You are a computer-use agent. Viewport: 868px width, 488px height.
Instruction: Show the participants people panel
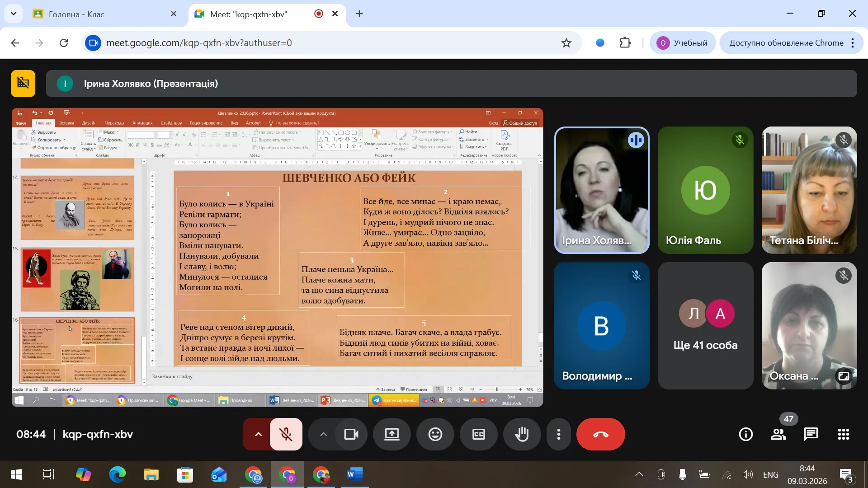coord(778,435)
